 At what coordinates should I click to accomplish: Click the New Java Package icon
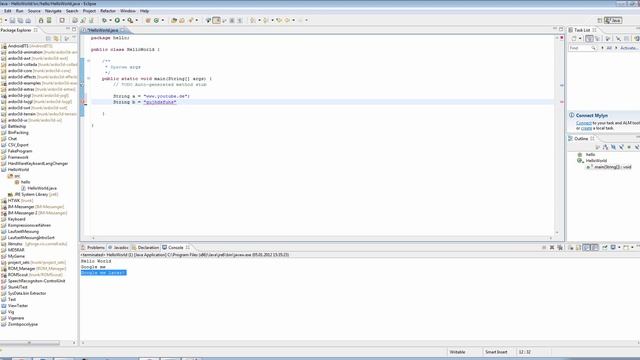[148, 20]
